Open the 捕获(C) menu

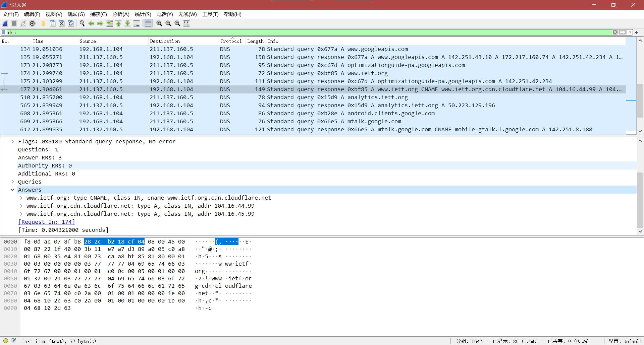pos(98,14)
